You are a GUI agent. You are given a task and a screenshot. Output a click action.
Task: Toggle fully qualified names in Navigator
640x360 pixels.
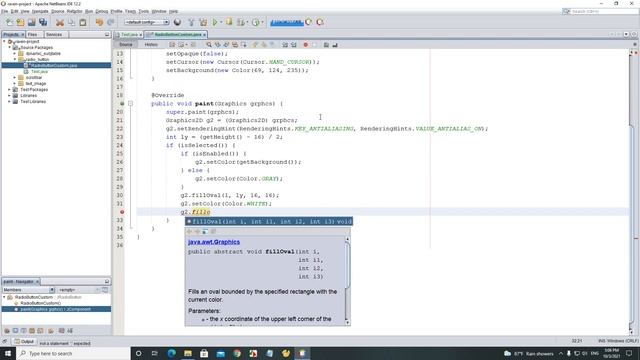tap(51, 331)
